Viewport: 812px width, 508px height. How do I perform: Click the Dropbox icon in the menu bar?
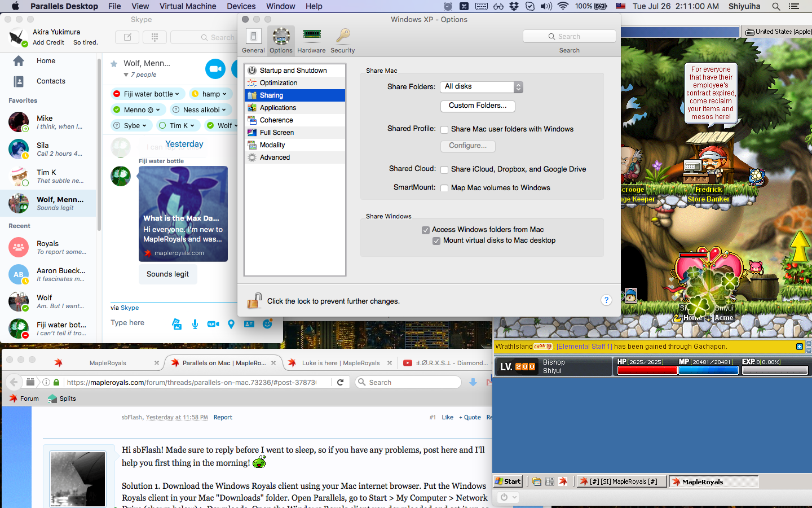click(x=514, y=6)
